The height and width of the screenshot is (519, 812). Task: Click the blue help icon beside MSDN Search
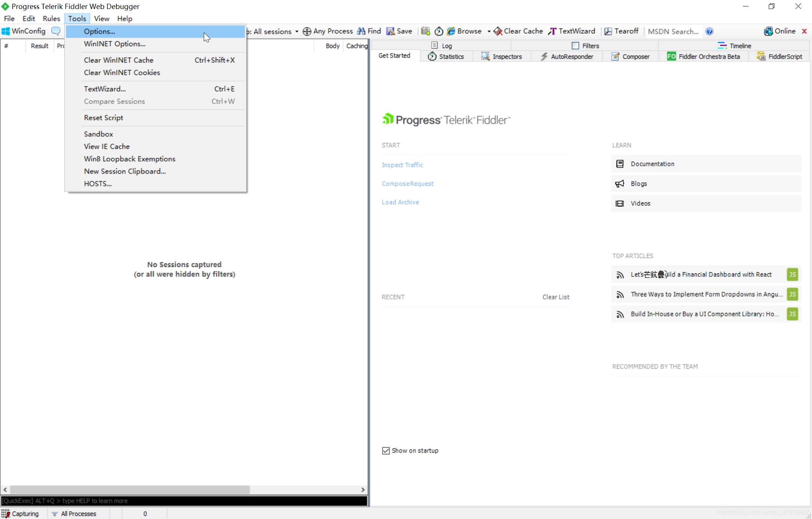tap(709, 31)
